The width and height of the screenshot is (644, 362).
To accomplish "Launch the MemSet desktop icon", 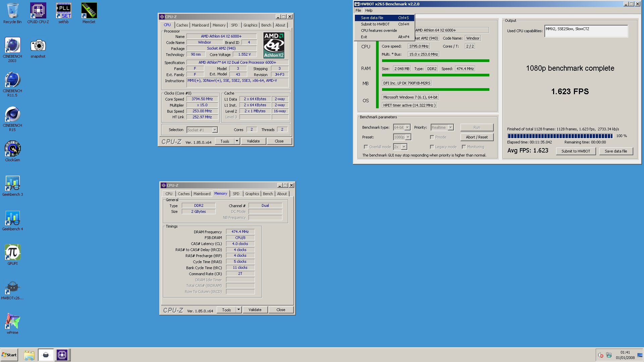I will tap(89, 13).
